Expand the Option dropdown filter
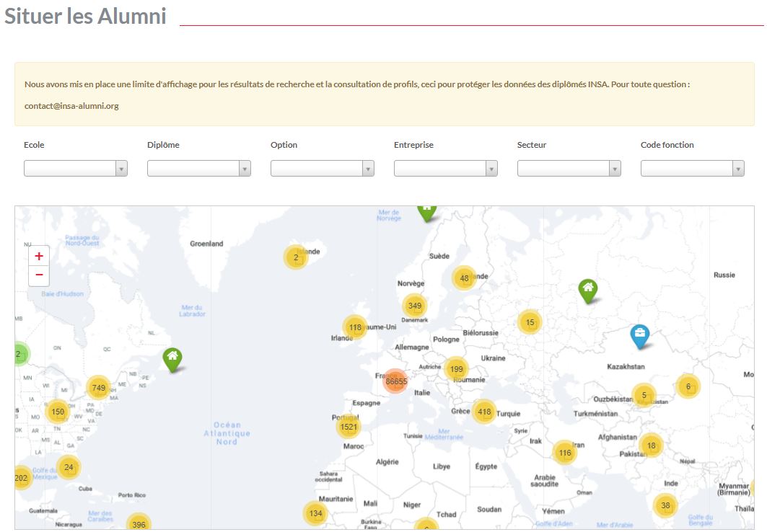 click(x=323, y=169)
